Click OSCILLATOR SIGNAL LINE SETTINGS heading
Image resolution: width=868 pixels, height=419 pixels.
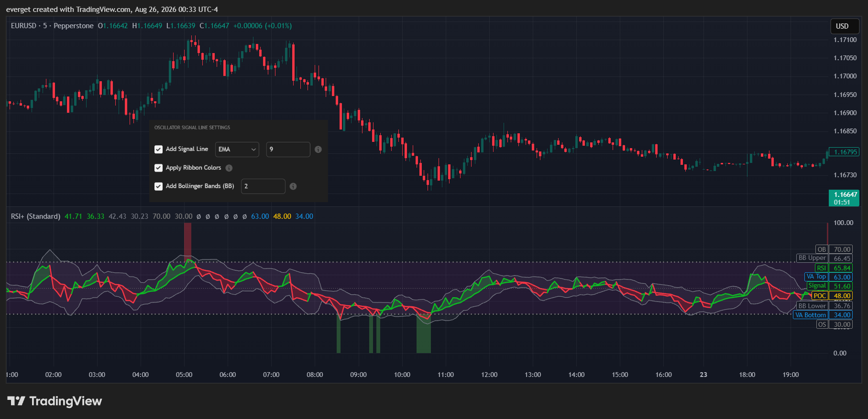click(x=192, y=128)
